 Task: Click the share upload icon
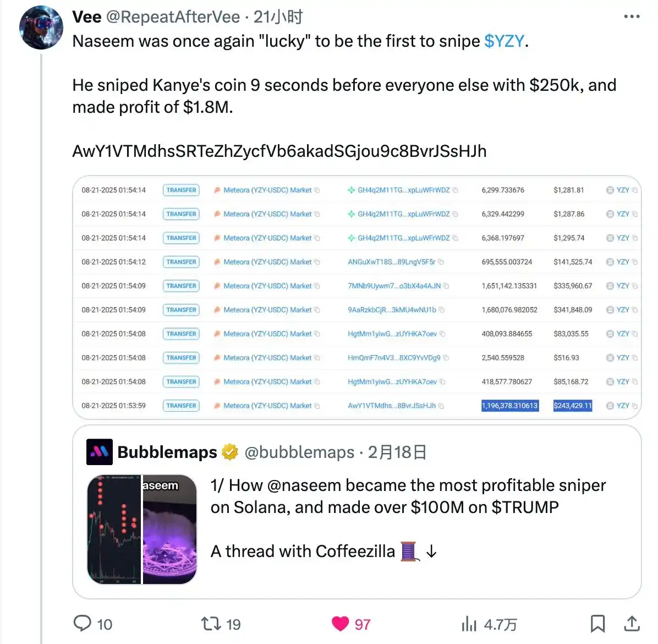(632, 624)
